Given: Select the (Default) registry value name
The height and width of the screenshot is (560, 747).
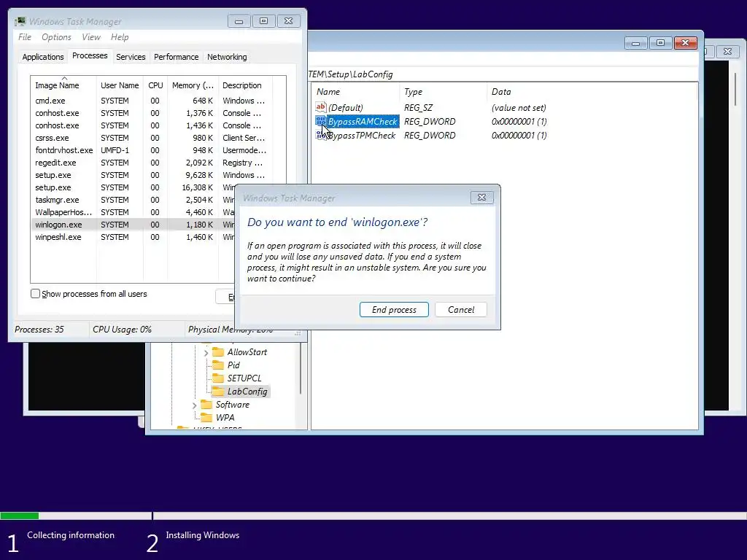Looking at the screenshot, I should coord(345,108).
